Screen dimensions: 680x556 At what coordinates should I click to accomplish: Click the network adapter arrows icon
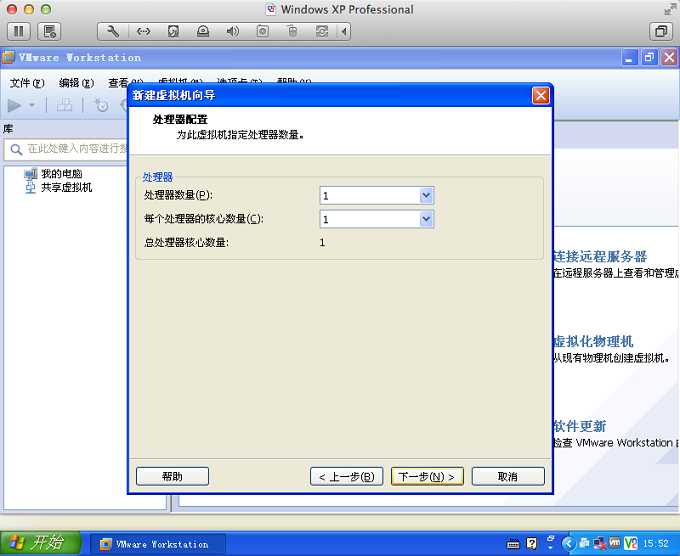(144, 31)
